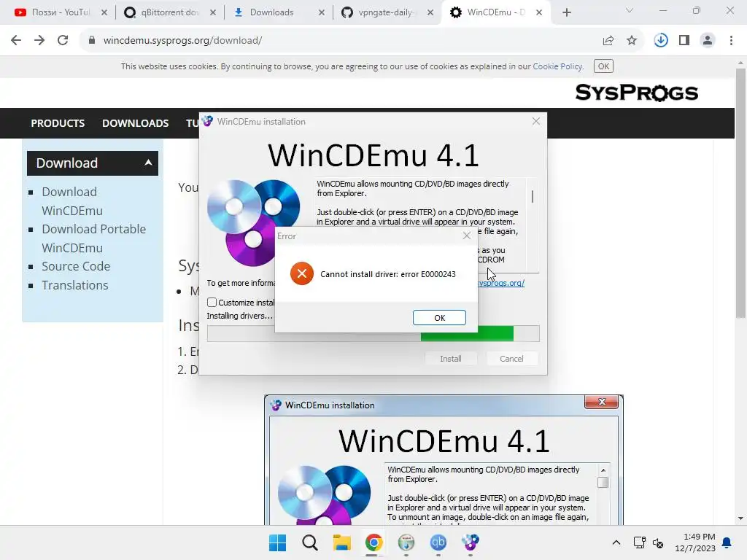The height and width of the screenshot is (560, 747).
Task: Toggle the Customize installation checkbox
Action: point(212,303)
